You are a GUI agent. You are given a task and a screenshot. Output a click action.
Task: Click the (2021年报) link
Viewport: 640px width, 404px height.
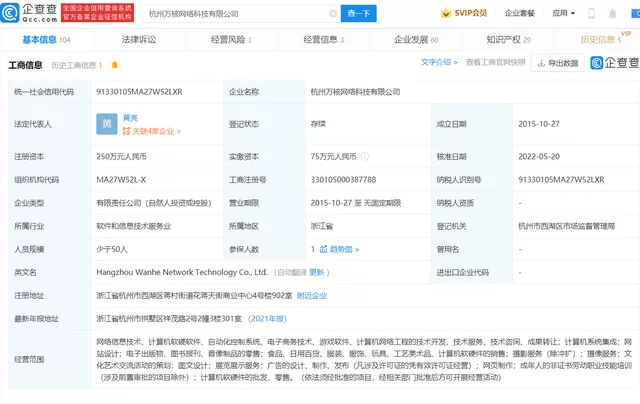267,319
